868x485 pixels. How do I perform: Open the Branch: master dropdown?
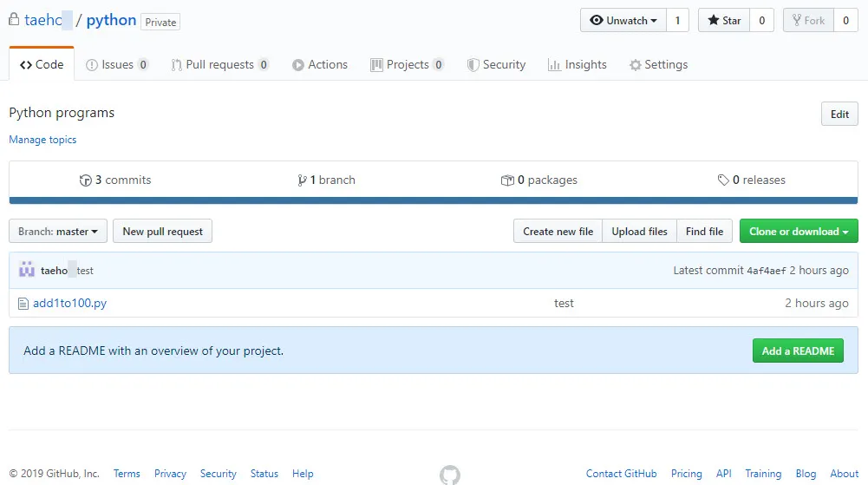58,231
